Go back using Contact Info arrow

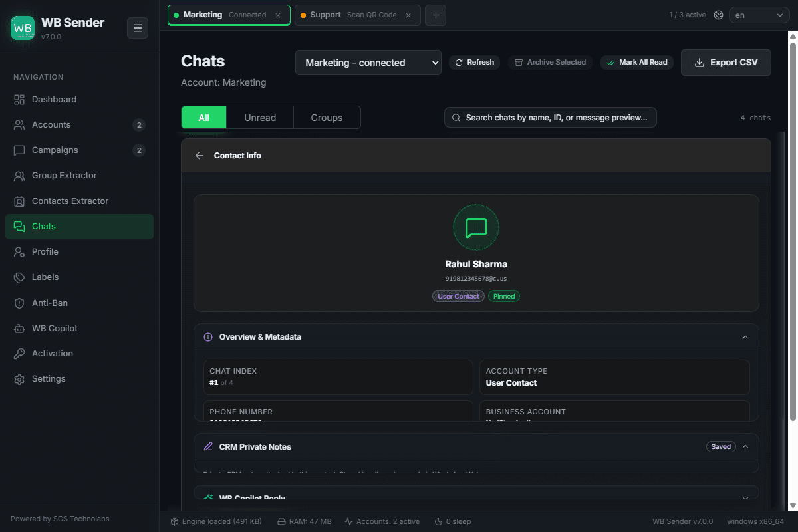tap(199, 156)
